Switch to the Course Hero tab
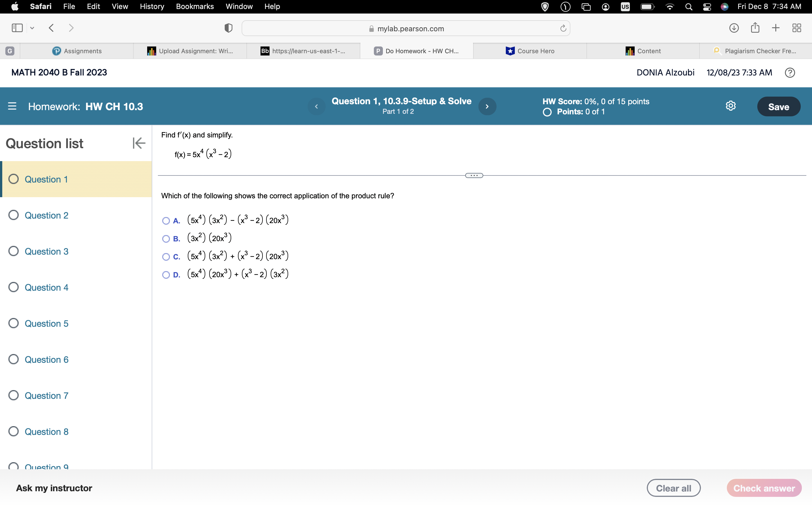Screen dimensions: 812x507 535,51
